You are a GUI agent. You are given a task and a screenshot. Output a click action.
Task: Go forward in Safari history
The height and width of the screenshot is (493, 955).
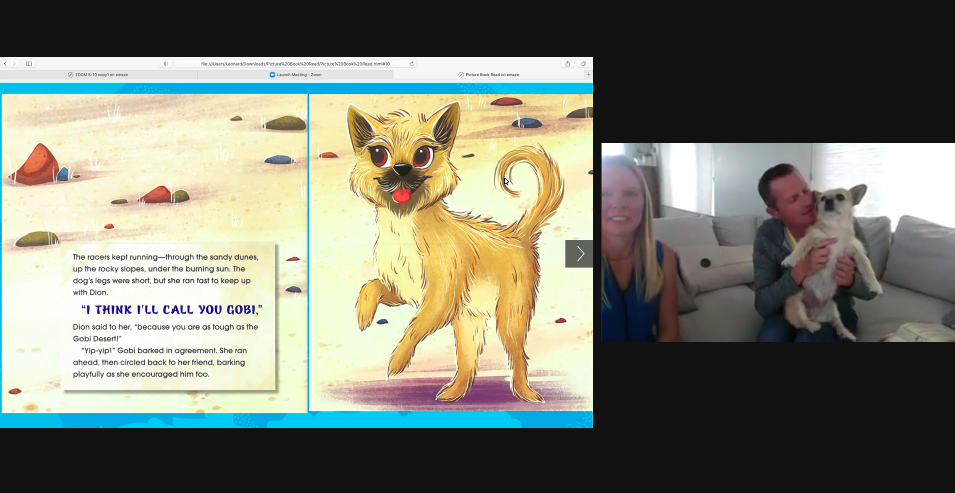(15, 63)
